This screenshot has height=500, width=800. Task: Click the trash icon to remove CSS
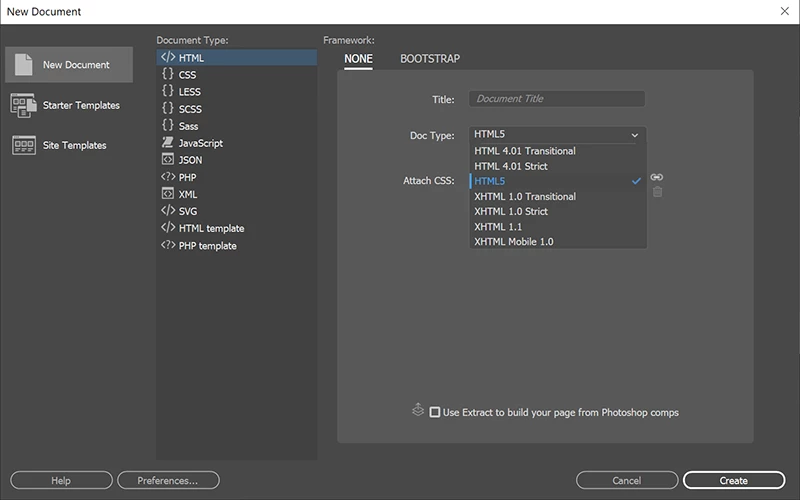[658, 192]
